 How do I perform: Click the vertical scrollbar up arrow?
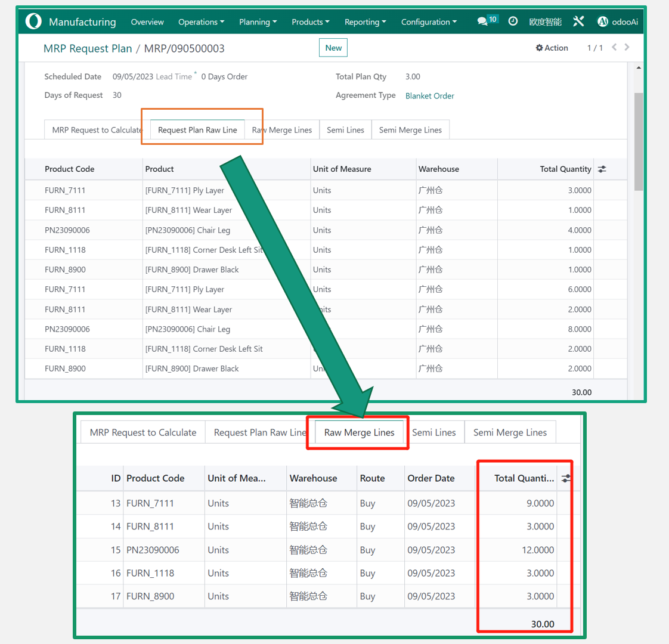point(639,68)
